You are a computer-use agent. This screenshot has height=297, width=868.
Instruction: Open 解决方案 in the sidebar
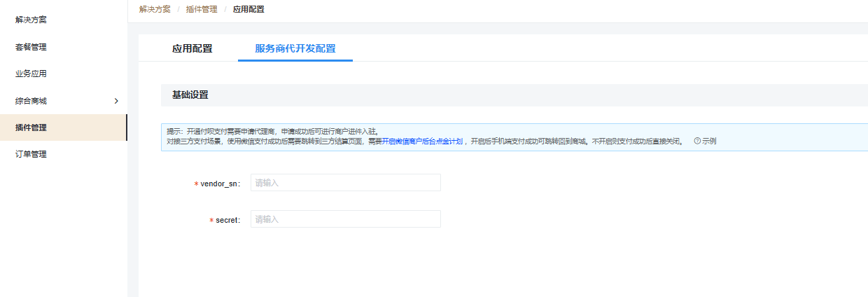(x=31, y=20)
